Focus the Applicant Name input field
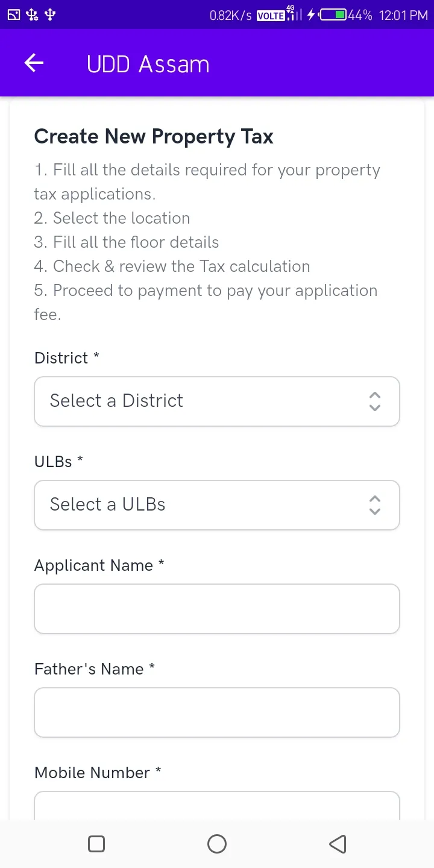This screenshot has width=434, height=868. (x=217, y=609)
